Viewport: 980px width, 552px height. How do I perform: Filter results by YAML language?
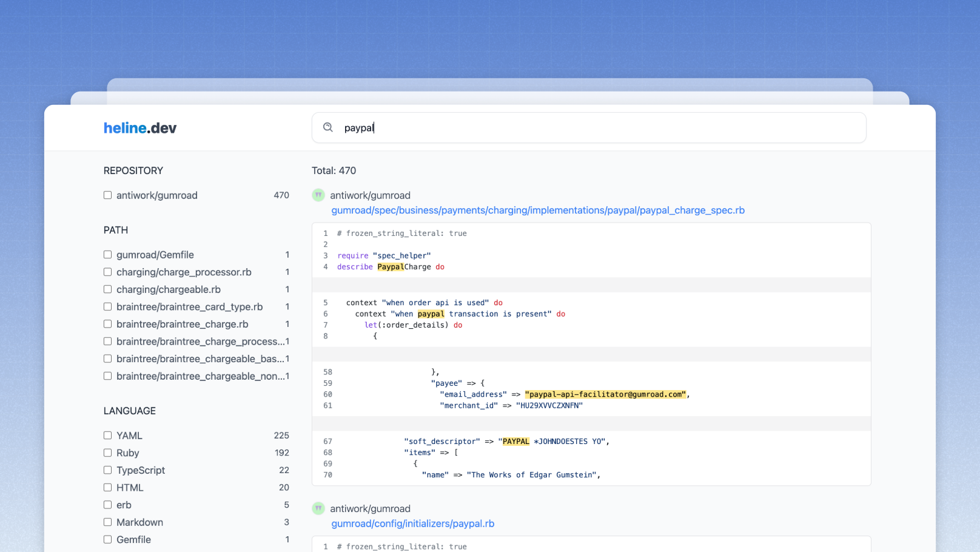pos(107,436)
